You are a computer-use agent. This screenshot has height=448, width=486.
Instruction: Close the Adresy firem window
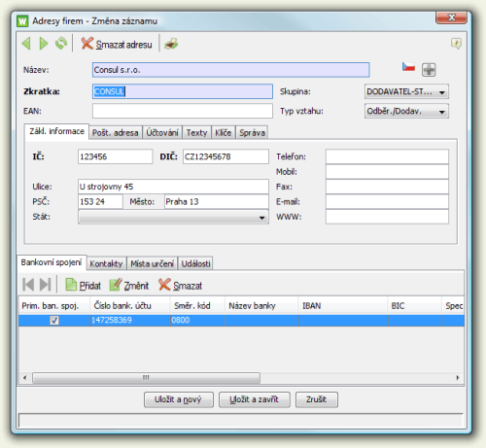(x=451, y=17)
